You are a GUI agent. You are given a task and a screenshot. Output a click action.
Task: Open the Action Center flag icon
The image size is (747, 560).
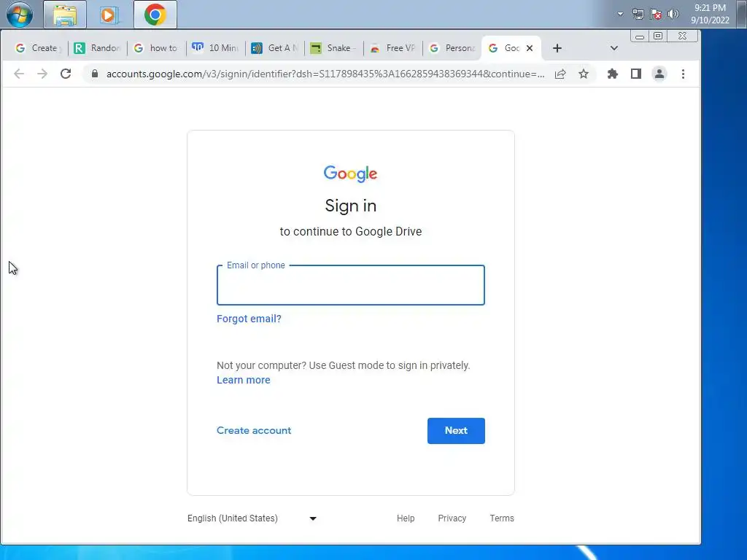coord(656,14)
